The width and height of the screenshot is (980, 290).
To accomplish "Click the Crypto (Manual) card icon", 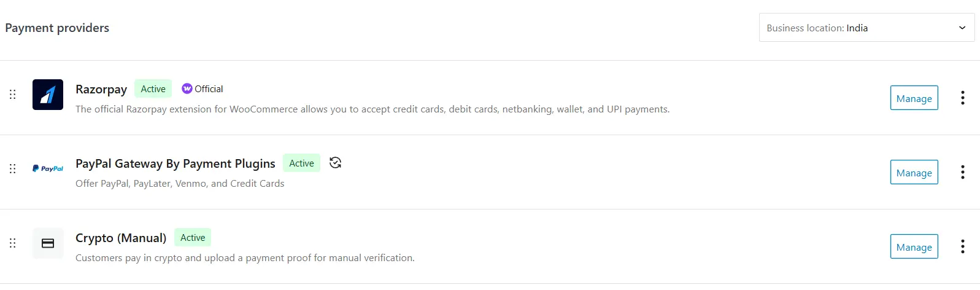I will (x=48, y=243).
